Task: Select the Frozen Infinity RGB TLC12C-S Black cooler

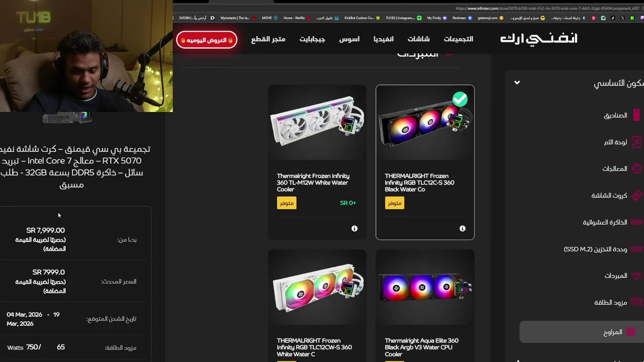Action: point(425,162)
